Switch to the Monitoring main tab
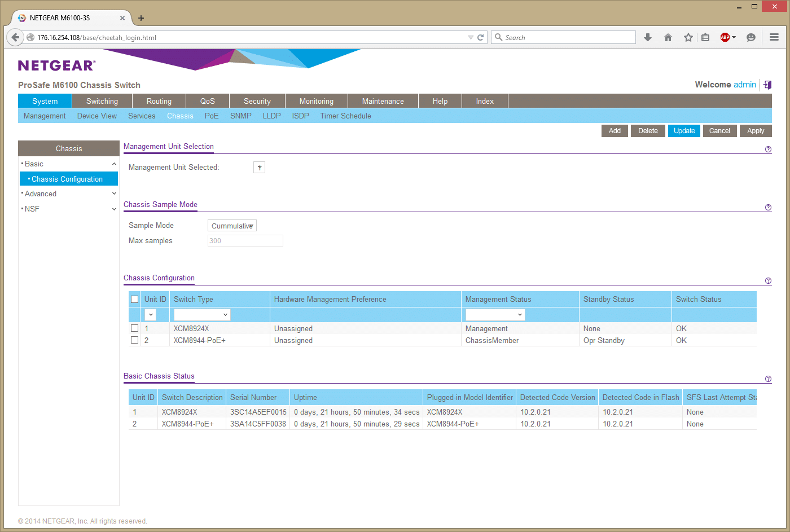Image resolution: width=790 pixels, height=532 pixels. (317, 101)
